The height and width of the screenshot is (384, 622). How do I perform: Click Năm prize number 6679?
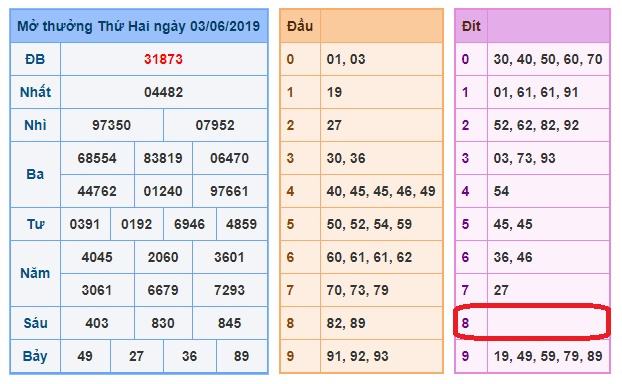[x=163, y=290]
